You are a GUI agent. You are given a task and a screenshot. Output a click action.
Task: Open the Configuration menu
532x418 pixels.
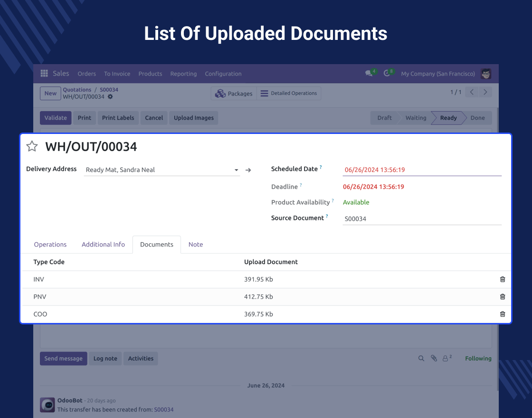coord(223,74)
